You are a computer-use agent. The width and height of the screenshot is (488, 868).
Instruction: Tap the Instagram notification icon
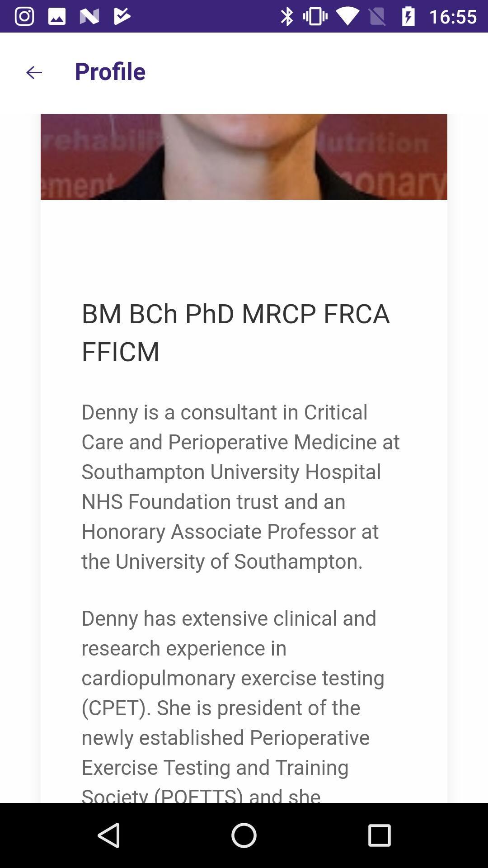pyautogui.click(x=24, y=16)
